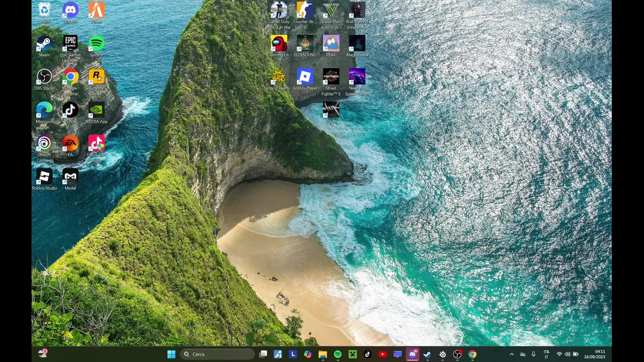Screen dimensions: 644x362
Task: Open TikTok from the taskbar
Action: coord(368,354)
